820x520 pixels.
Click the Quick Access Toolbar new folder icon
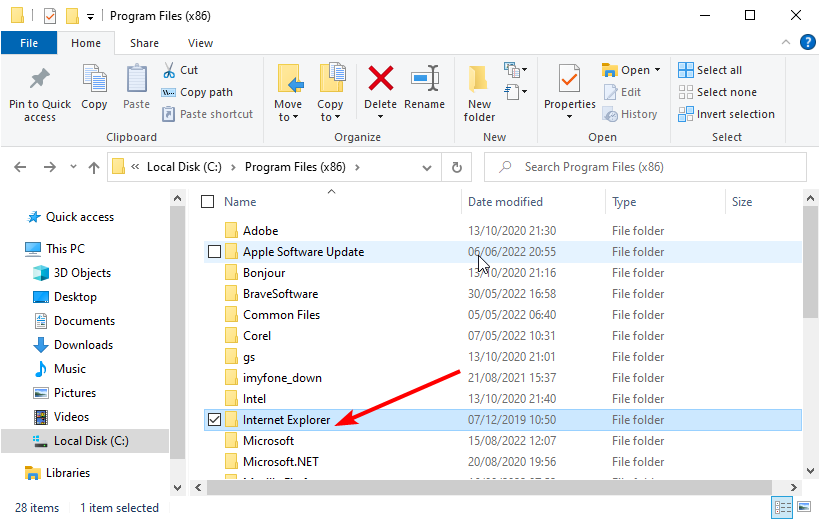(72, 16)
